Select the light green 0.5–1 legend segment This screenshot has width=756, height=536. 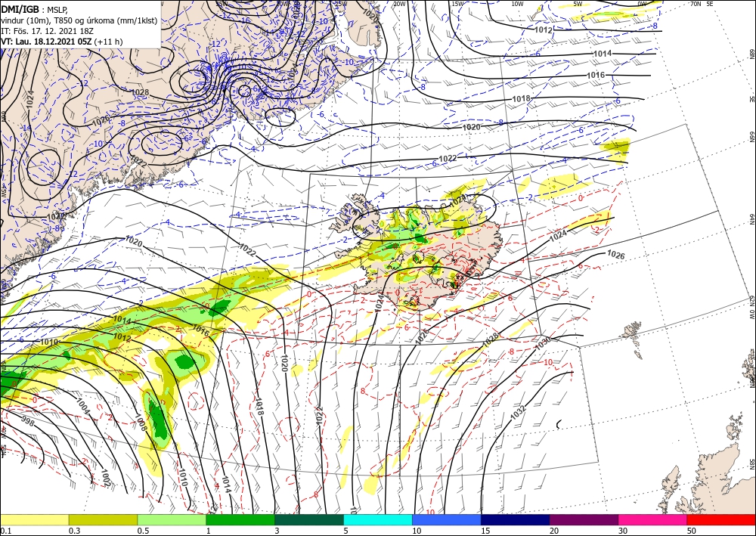pyautogui.click(x=172, y=519)
